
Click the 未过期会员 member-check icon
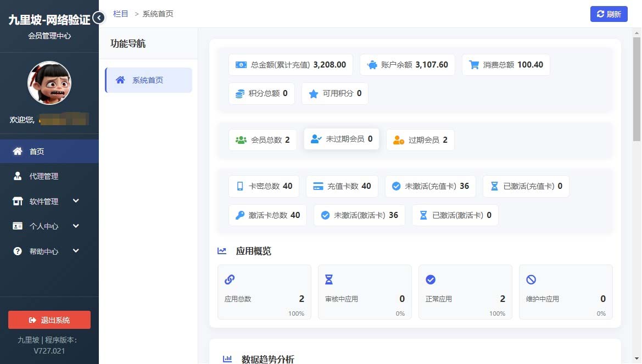(x=316, y=139)
